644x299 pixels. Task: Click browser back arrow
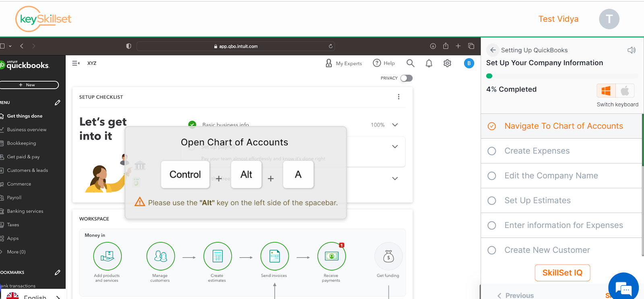tap(22, 46)
